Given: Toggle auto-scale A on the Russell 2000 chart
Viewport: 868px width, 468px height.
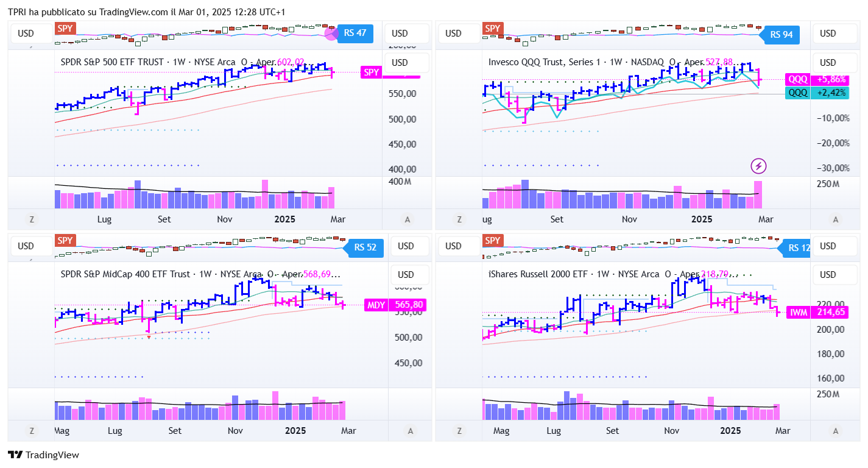Looking at the screenshot, I should [835, 431].
